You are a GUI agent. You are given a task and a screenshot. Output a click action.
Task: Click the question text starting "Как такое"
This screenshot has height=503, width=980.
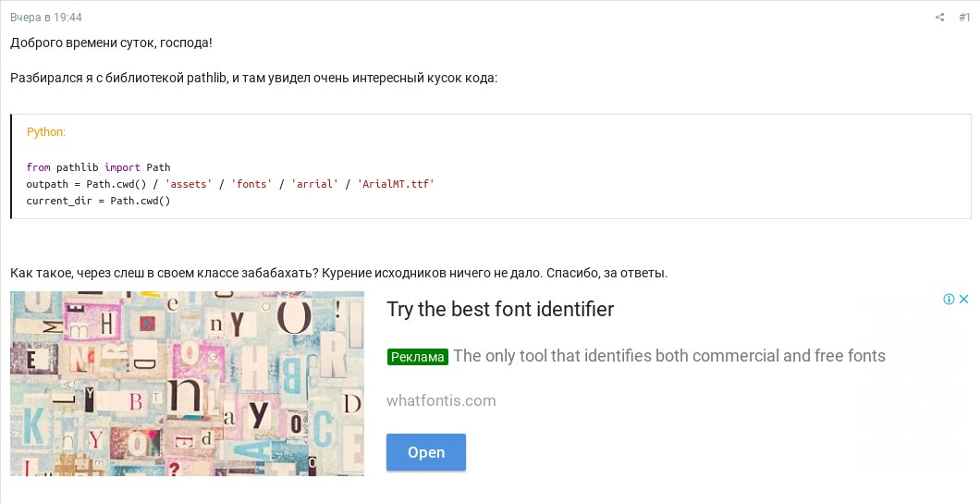tap(338, 273)
